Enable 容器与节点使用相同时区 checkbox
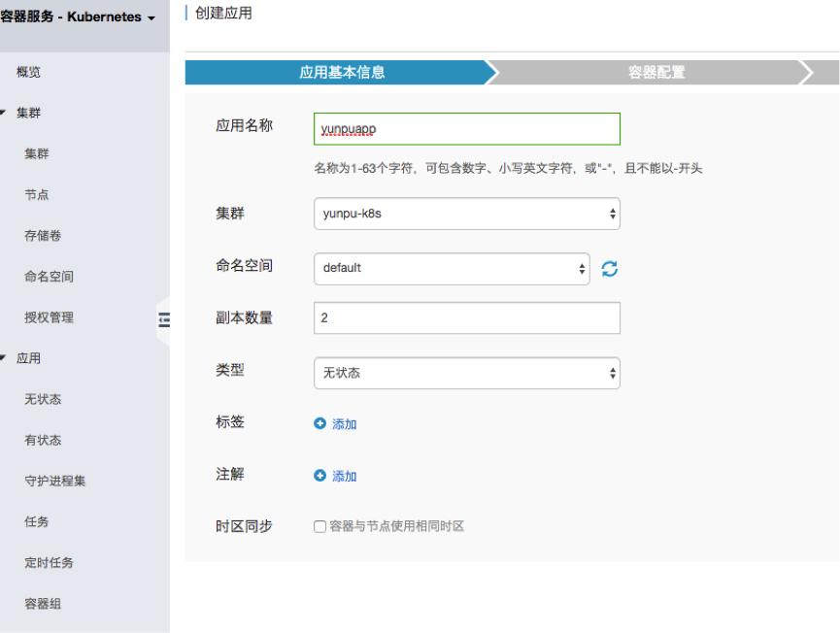 [x=319, y=527]
